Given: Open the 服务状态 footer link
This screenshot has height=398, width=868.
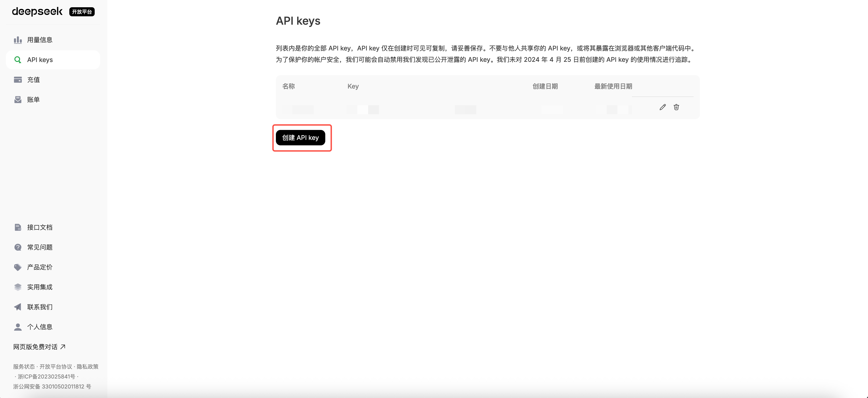Looking at the screenshot, I should pos(24,366).
